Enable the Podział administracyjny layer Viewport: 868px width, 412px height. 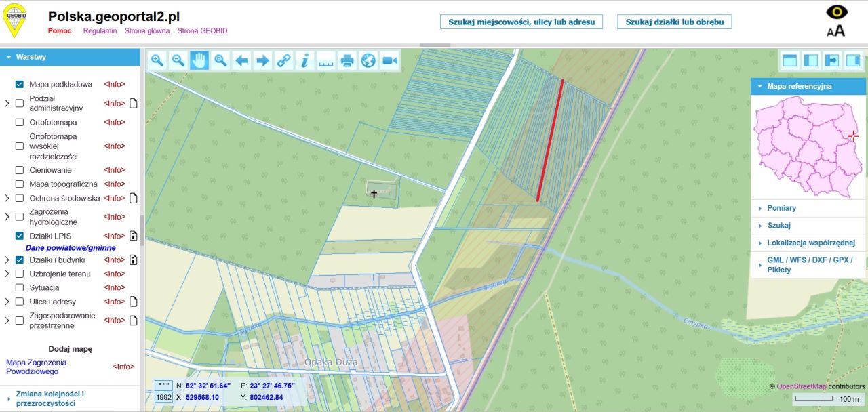pyautogui.click(x=20, y=104)
